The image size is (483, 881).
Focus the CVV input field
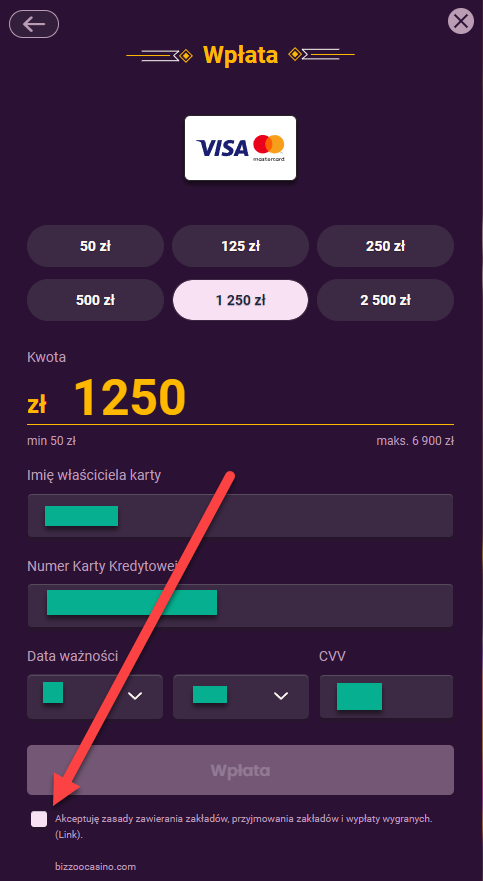(x=386, y=697)
